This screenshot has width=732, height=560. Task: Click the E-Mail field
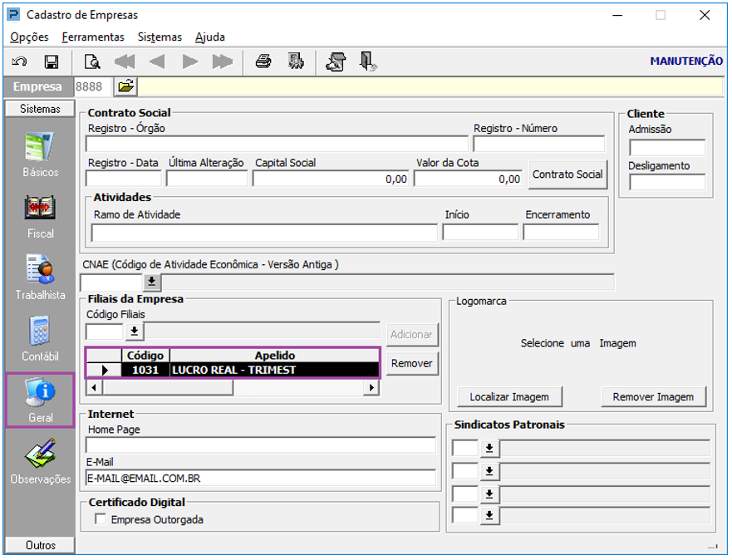pyautogui.click(x=261, y=479)
